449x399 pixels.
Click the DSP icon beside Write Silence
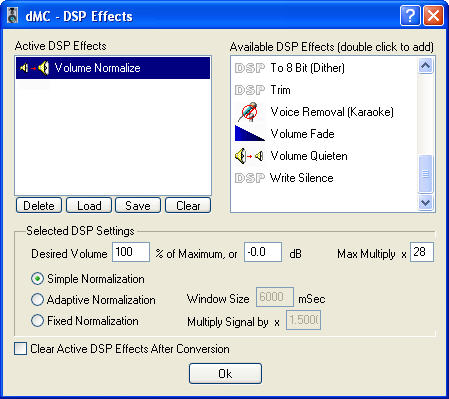250,178
